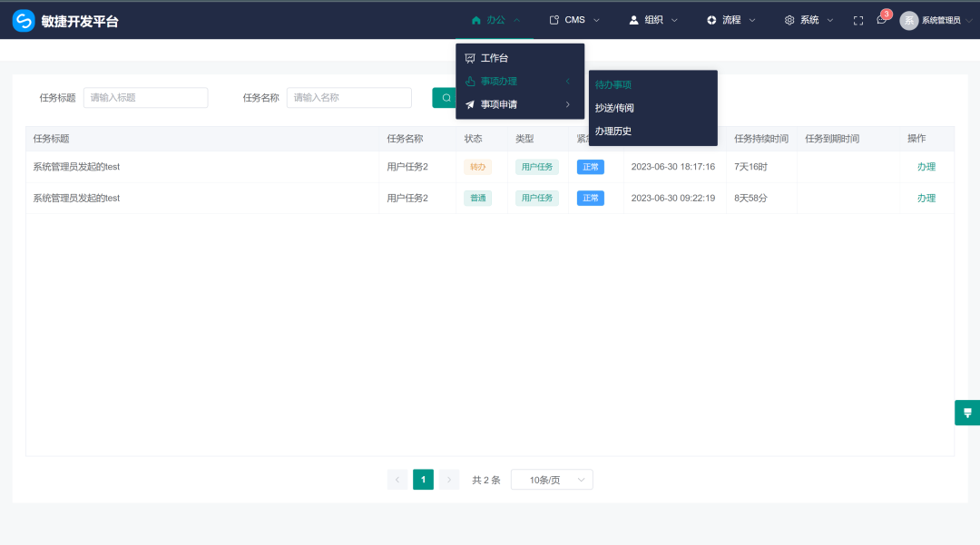Select 抄送/传阅 from the submenu
The height and width of the screenshot is (545, 980).
tap(615, 107)
